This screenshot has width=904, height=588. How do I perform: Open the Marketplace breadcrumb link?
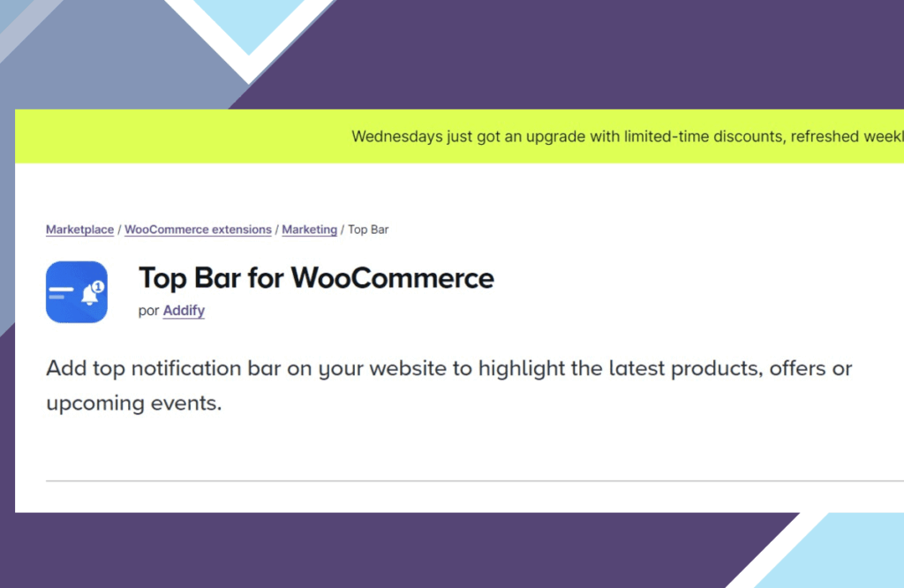[79, 230]
